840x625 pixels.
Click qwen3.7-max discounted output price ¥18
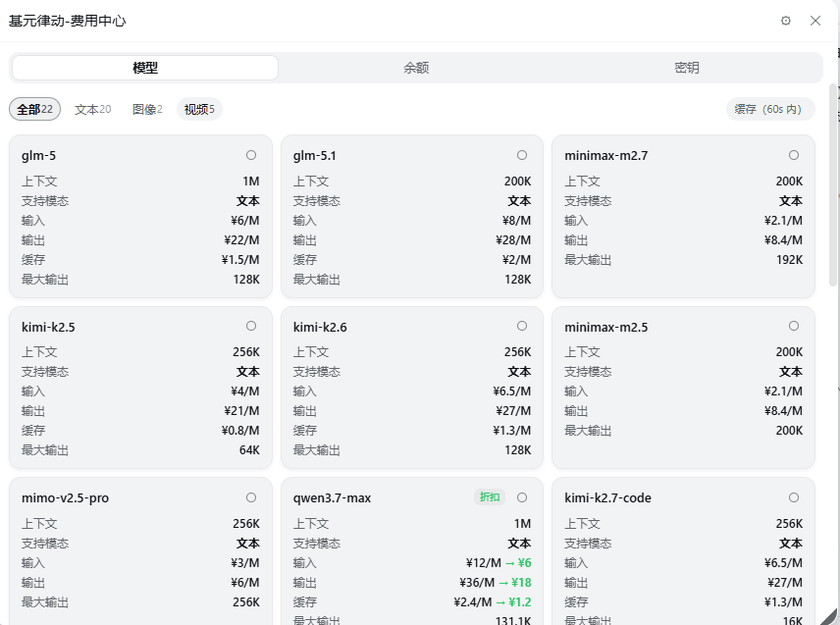pyautogui.click(x=521, y=582)
